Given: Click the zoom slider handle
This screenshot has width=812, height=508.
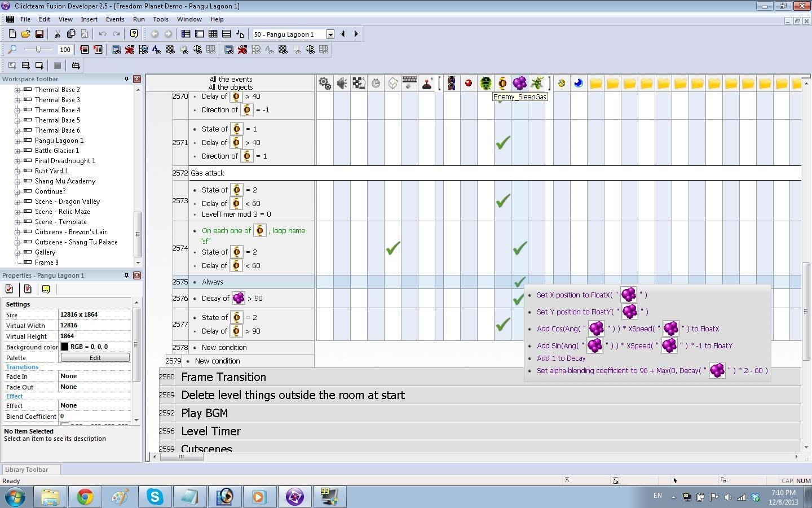Looking at the screenshot, I should [38, 50].
